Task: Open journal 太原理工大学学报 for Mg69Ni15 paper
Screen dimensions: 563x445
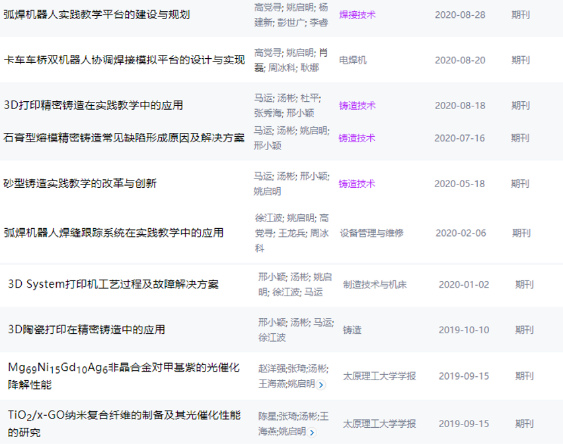Action: coord(379,376)
